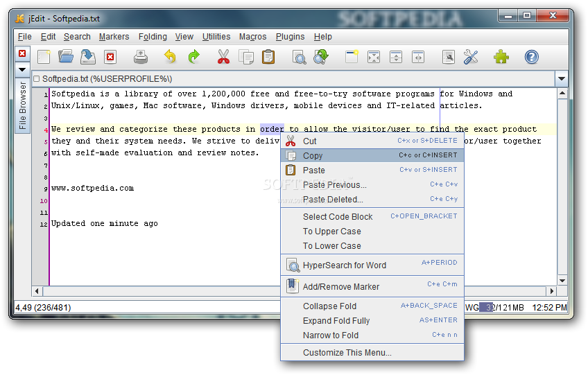
Task: Click the vertical scrollbar up arrow
Action: (x=562, y=94)
